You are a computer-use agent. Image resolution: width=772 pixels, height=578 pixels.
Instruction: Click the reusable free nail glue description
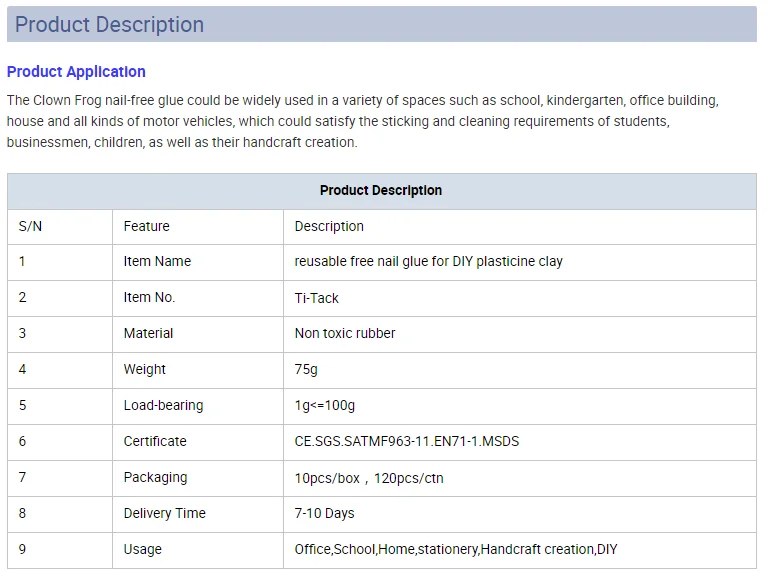click(428, 261)
